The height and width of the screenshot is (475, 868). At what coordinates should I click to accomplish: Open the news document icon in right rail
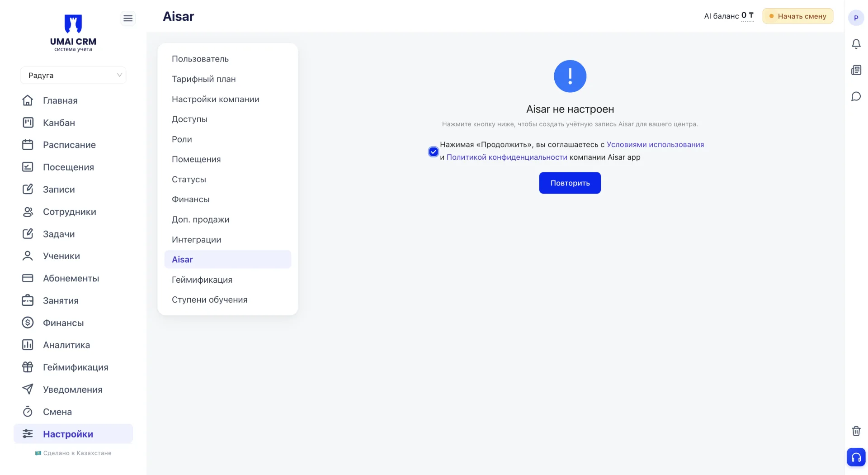(x=856, y=70)
